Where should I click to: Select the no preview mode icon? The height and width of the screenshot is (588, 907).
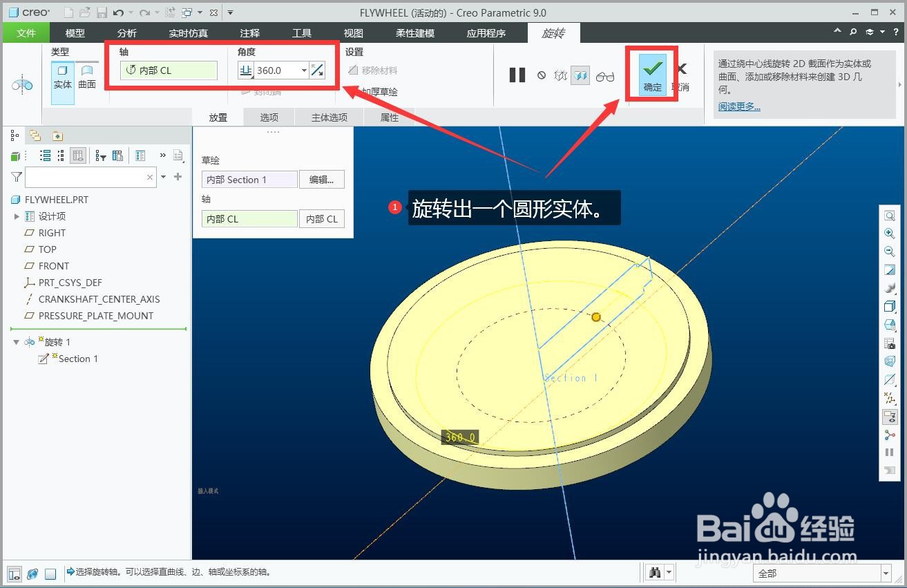pos(542,75)
